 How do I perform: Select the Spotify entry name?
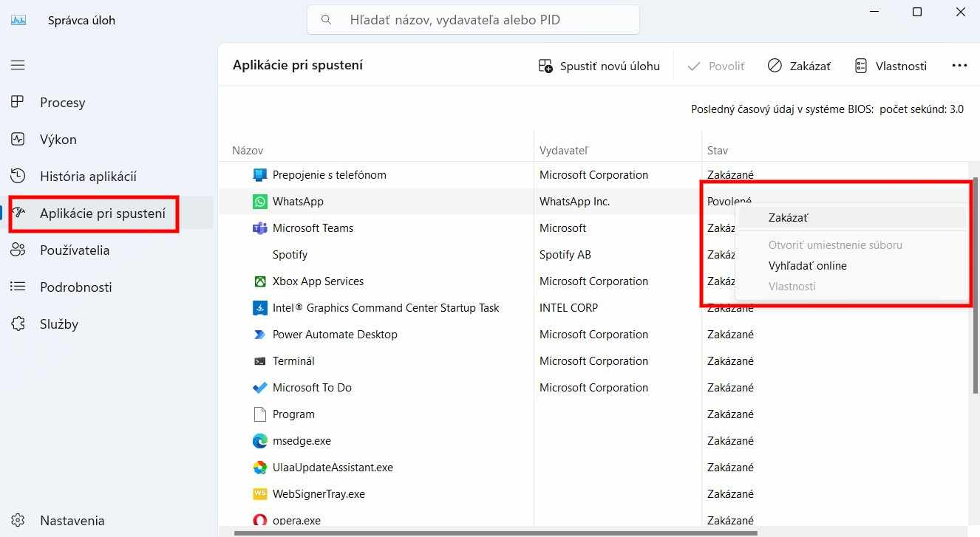pyautogui.click(x=290, y=255)
